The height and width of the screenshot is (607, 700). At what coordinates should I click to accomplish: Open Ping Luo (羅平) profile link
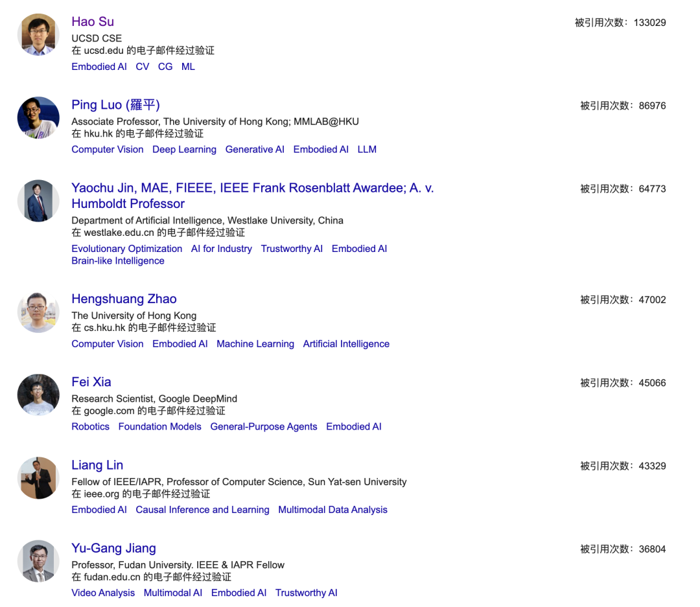(115, 105)
